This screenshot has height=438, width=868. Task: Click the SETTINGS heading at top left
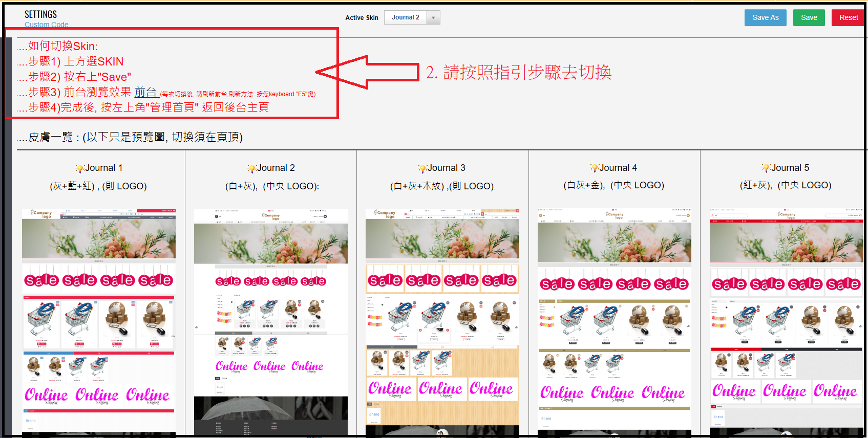[40, 14]
